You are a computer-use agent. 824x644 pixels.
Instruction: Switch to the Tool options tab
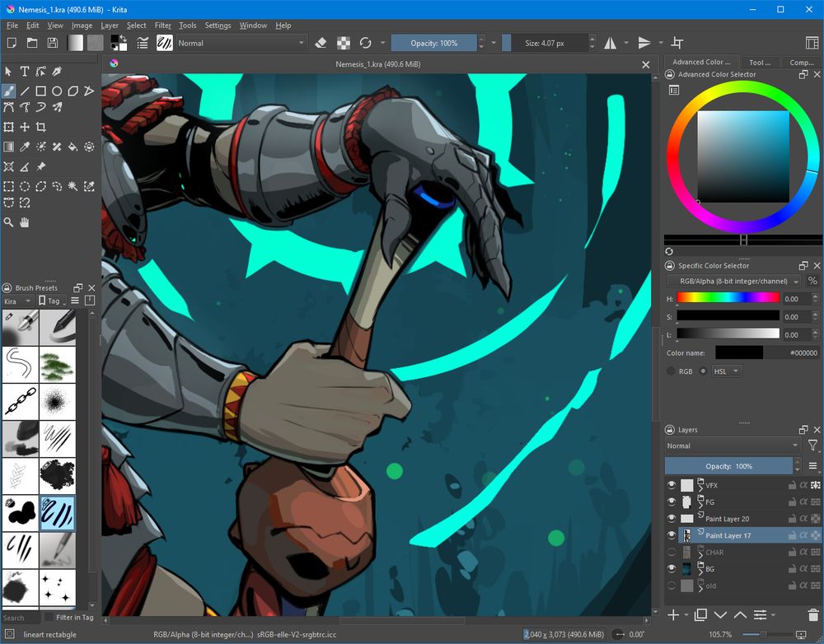[759, 62]
